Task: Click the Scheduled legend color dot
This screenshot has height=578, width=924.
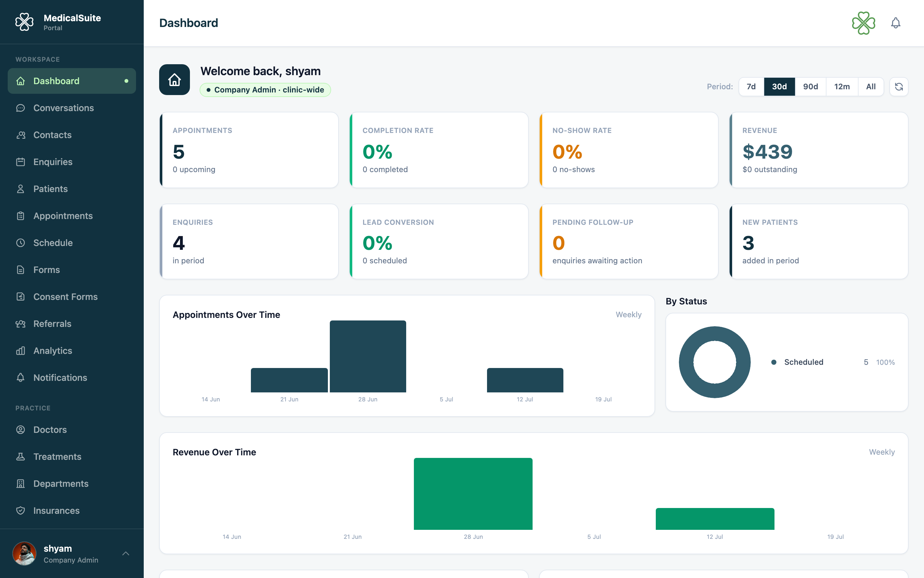Action: (x=774, y=362)
